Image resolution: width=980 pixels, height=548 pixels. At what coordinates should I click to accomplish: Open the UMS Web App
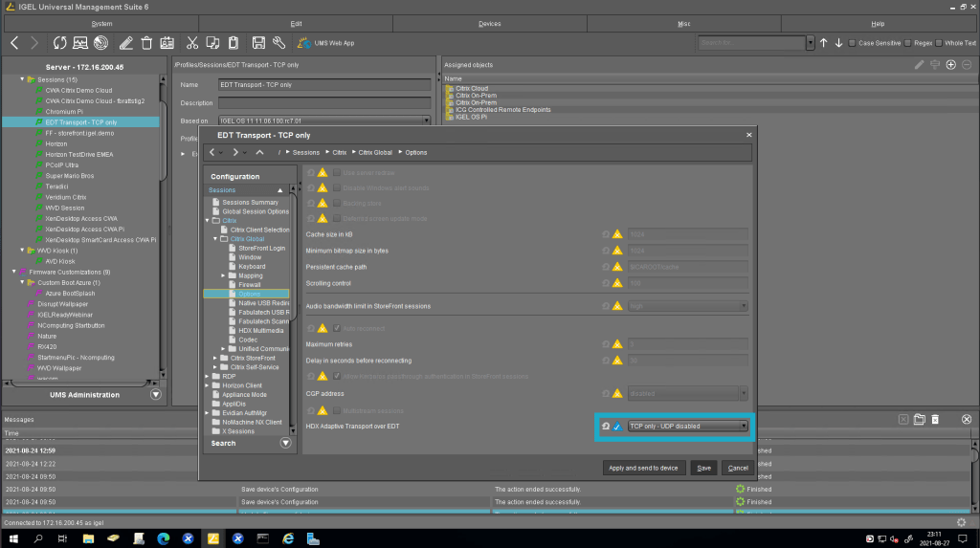pos(327,43)
